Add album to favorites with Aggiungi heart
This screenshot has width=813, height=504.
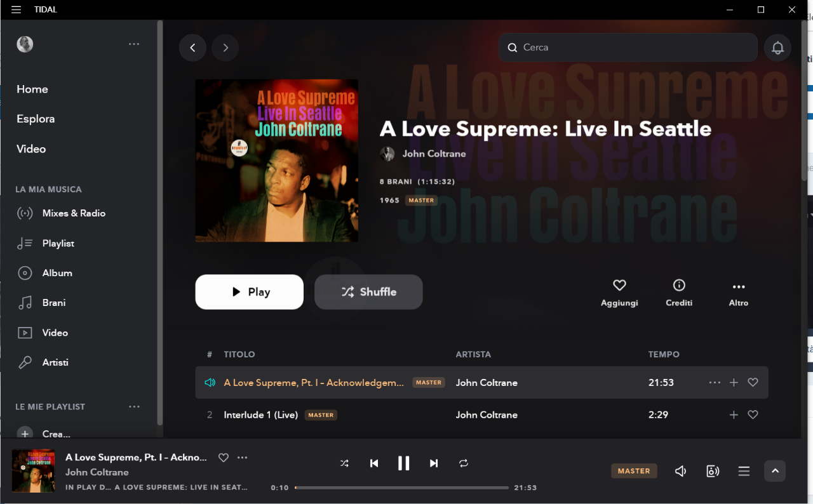coord(619,293)
